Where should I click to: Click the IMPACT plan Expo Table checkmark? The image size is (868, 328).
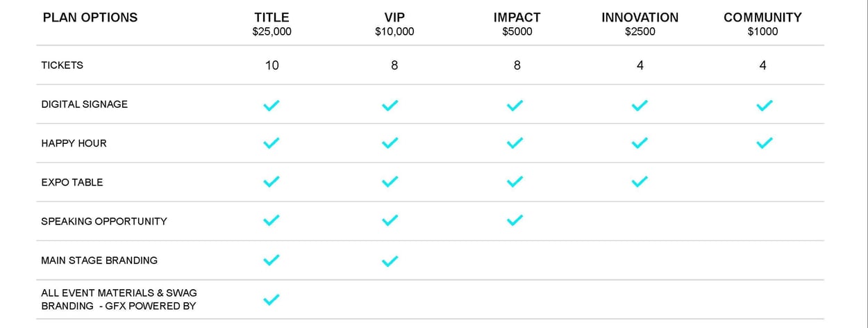coord(515,182)
